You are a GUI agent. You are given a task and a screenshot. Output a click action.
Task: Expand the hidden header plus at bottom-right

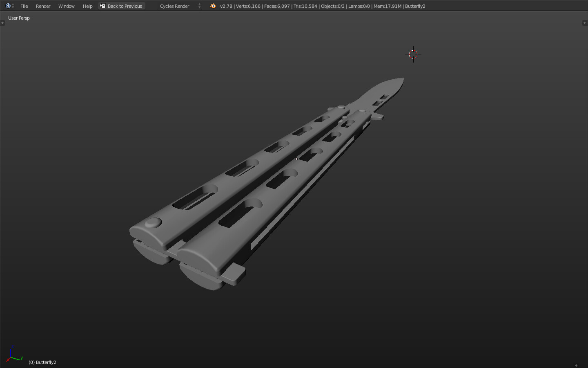pyautogui.click(x=576, y=366)
